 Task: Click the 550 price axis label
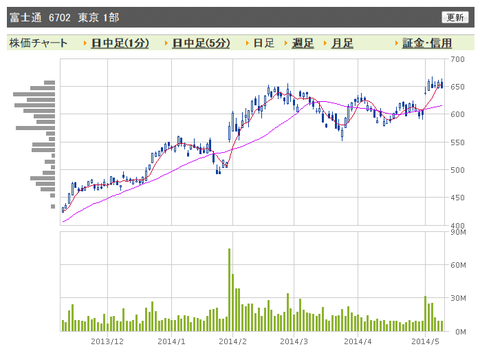tap(457, 143)
